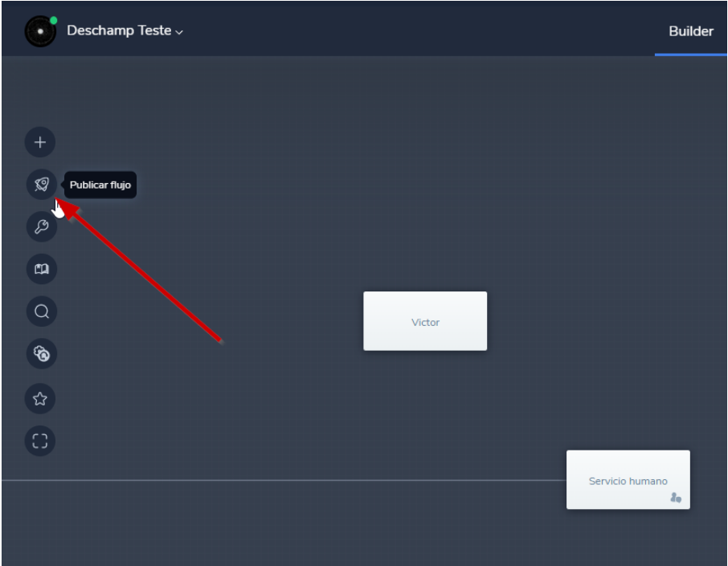Viewport: 728px width, 566px height.
Task: Click the rocket icon to publish flow
Action: tap(41, 185)
